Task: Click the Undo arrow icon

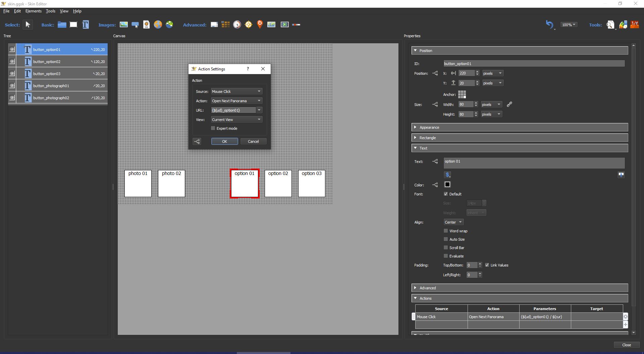Action: pos(549,24)
